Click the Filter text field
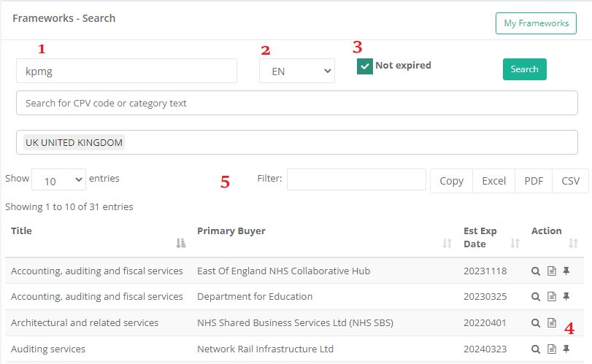Viewport: 592px width, 364px height. coord(356,179)
